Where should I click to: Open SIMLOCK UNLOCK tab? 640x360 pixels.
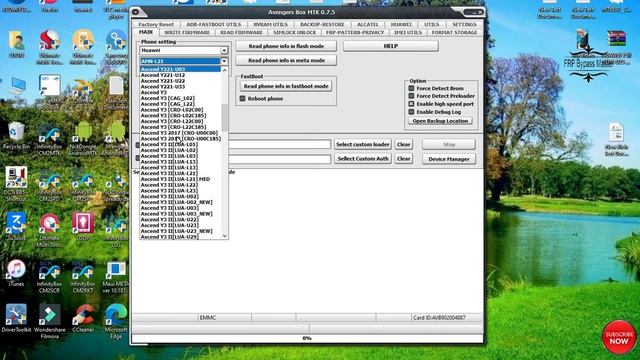coord(295,32)
